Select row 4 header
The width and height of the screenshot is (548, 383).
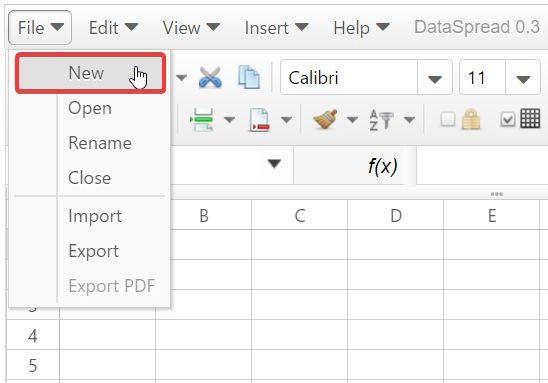point(33,335)
